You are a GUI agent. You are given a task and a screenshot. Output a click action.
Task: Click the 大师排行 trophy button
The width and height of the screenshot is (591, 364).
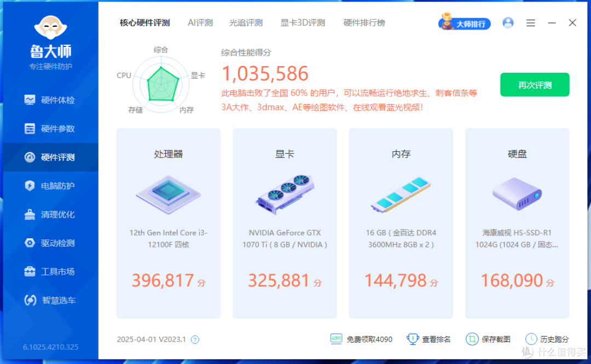[465, 24]
